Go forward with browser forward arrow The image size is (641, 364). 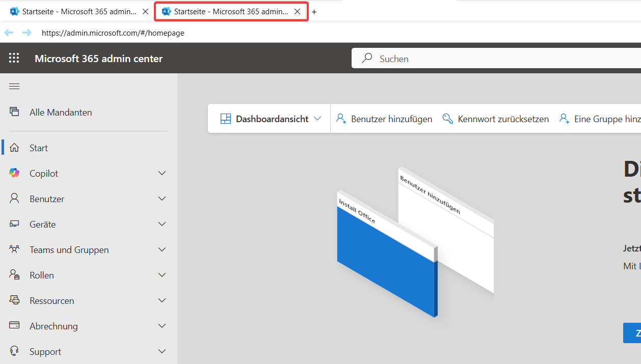point(26,33)
